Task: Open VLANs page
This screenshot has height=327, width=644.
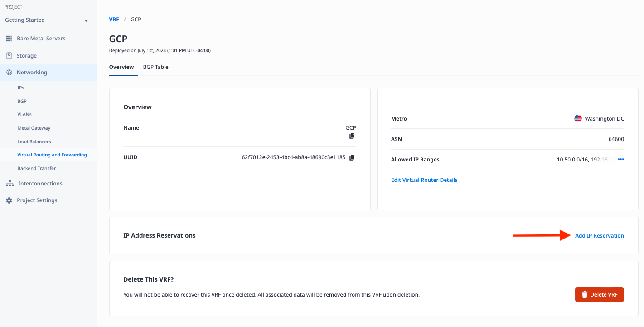Action: click(x=24, y=114)
